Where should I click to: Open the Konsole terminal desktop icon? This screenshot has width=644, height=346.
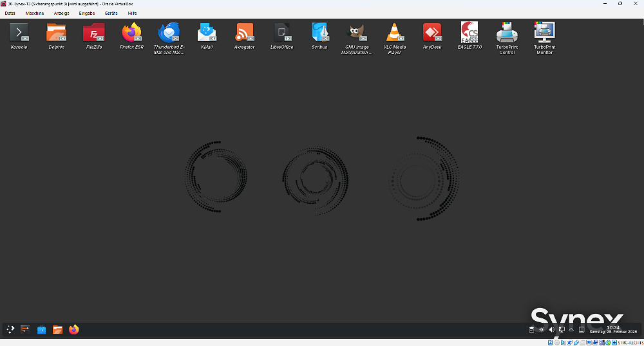19,33
